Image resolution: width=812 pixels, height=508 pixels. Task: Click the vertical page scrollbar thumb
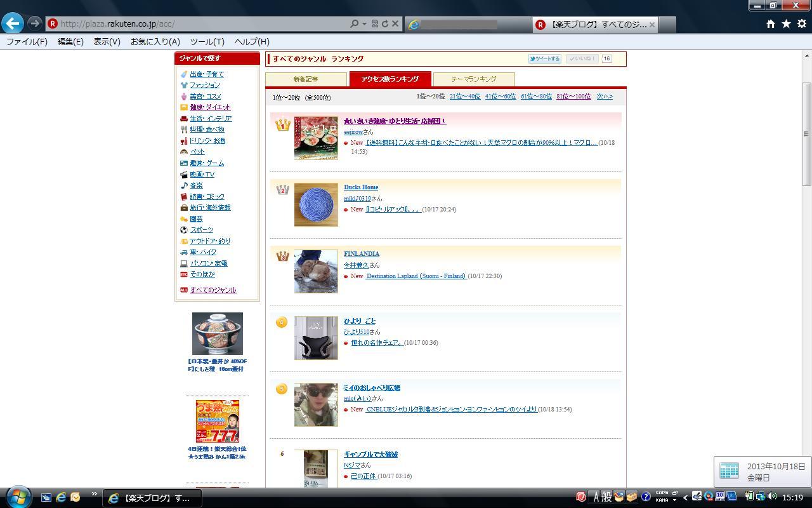tap(807, 133)
